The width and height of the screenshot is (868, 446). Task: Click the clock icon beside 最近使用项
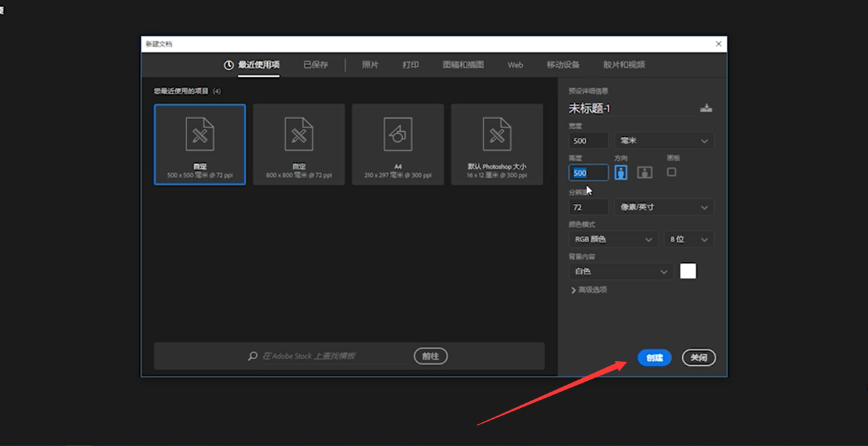[229, 65]
